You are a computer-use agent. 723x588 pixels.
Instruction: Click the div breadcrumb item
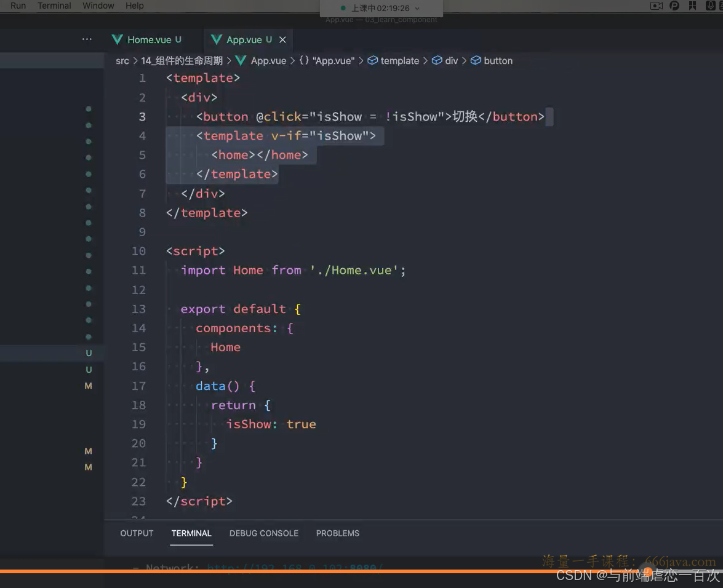pyautogui.click(x=452, y=61)
